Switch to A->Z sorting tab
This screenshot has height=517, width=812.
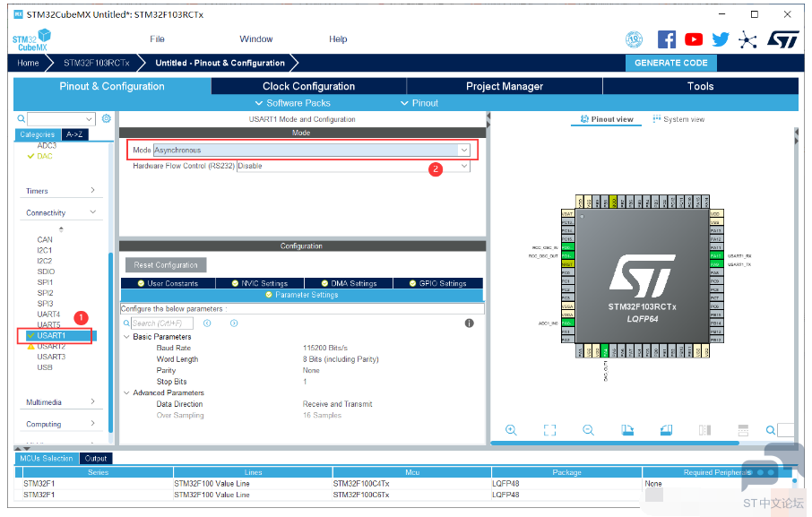(74, 134)
